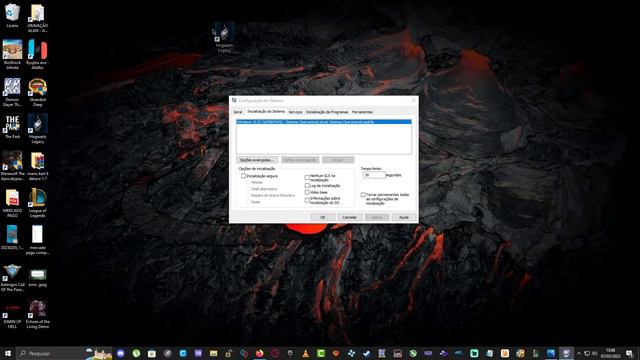Click Cancelar in the configuration dialog
This screenshot has width=640, height=360.
click(350, 217)
